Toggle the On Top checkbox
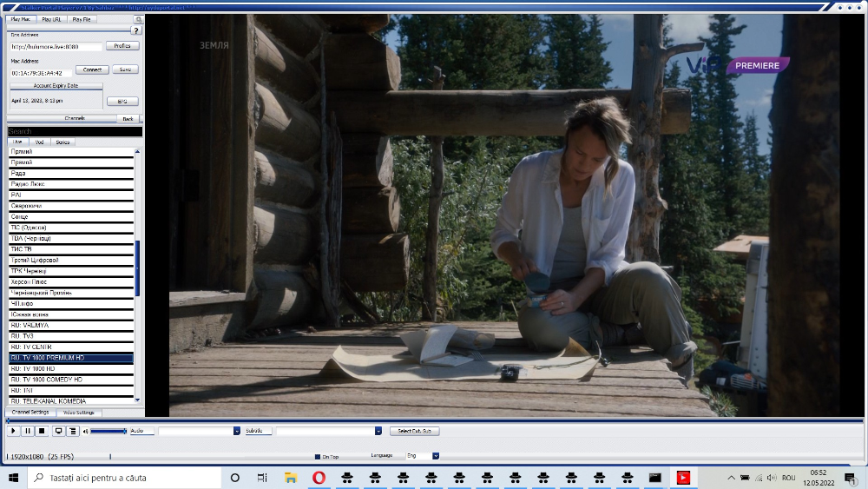Screen dimensions: 868x489 pos(318,457)
